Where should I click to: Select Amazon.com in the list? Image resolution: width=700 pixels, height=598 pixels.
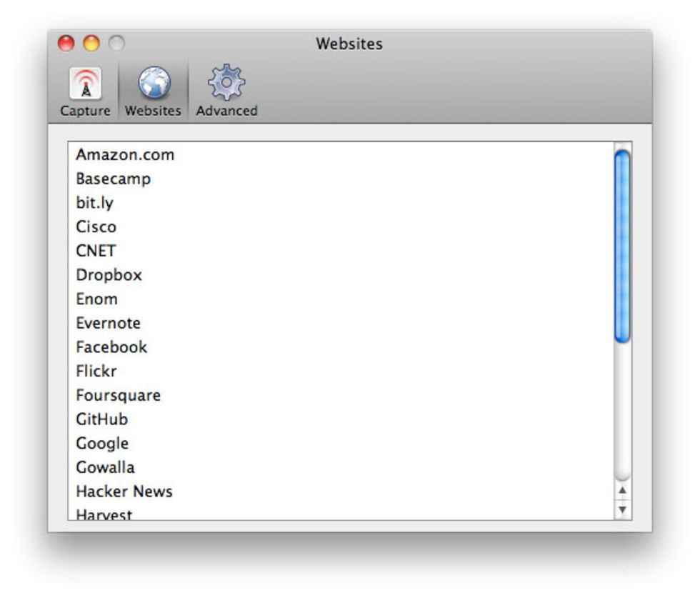click(341, 154)
